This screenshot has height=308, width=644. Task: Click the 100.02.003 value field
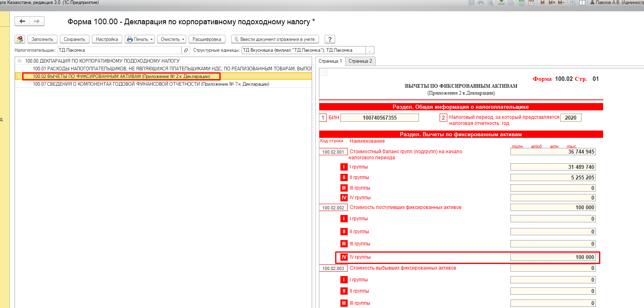[x=553, y=268]
